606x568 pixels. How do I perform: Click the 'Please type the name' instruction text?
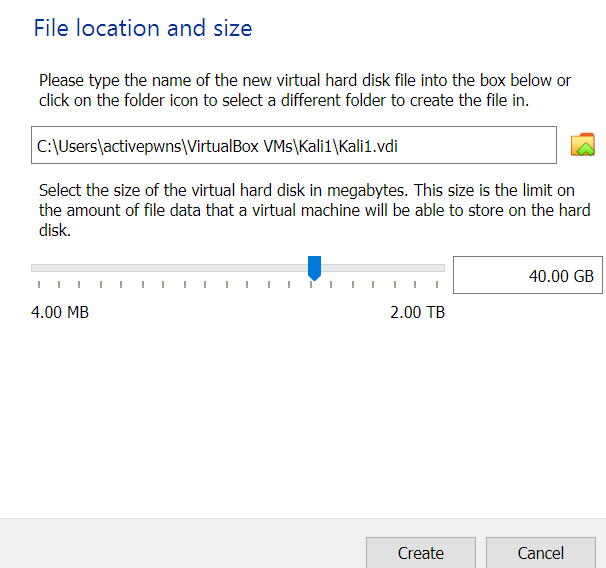pos(305,90)
